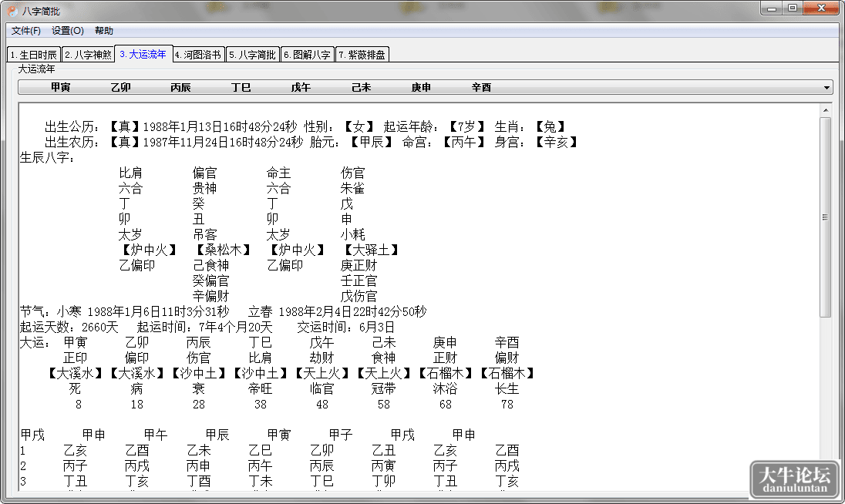This screenshot has height=504, width=845.
Task: Click the 丙寅 cell in row 2
Action: click(x=384, y=465)
